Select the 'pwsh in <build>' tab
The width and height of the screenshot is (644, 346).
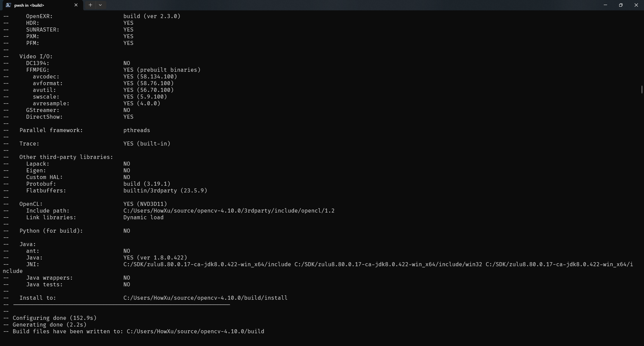pyautogui.click(x=40, y=5)
